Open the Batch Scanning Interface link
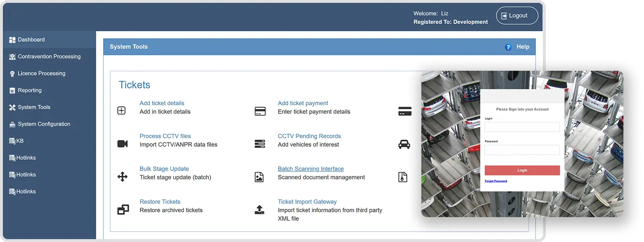This screenshot has width=644, height=242. pyautogui.click(x=311, y=169)
